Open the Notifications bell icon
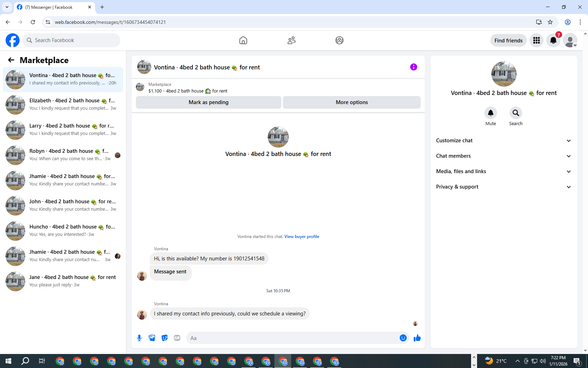Screen dimensions: 588x368 [553, 40]
